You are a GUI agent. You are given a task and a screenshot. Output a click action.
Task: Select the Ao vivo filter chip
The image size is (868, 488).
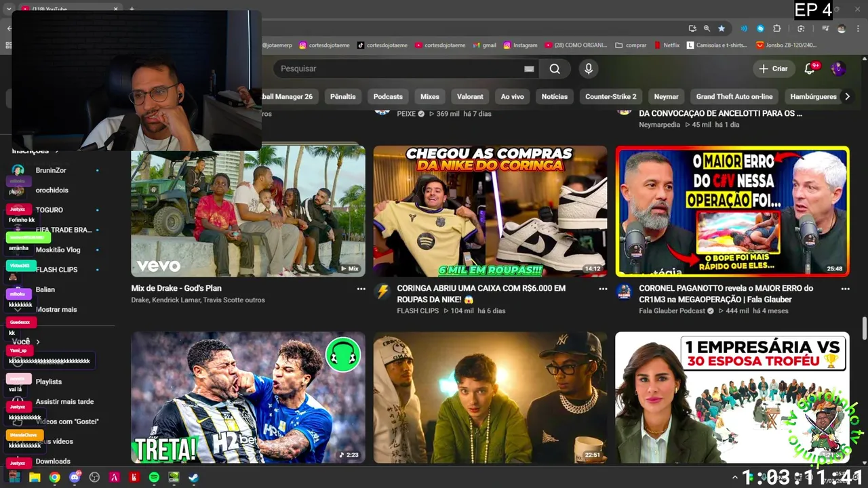(x=512, y=96)
